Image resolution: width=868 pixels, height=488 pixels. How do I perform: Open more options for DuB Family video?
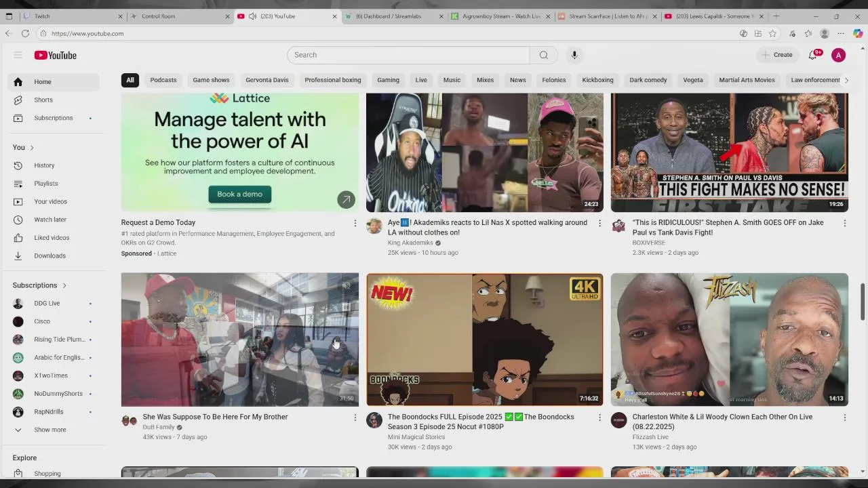[x=355, y=418]
